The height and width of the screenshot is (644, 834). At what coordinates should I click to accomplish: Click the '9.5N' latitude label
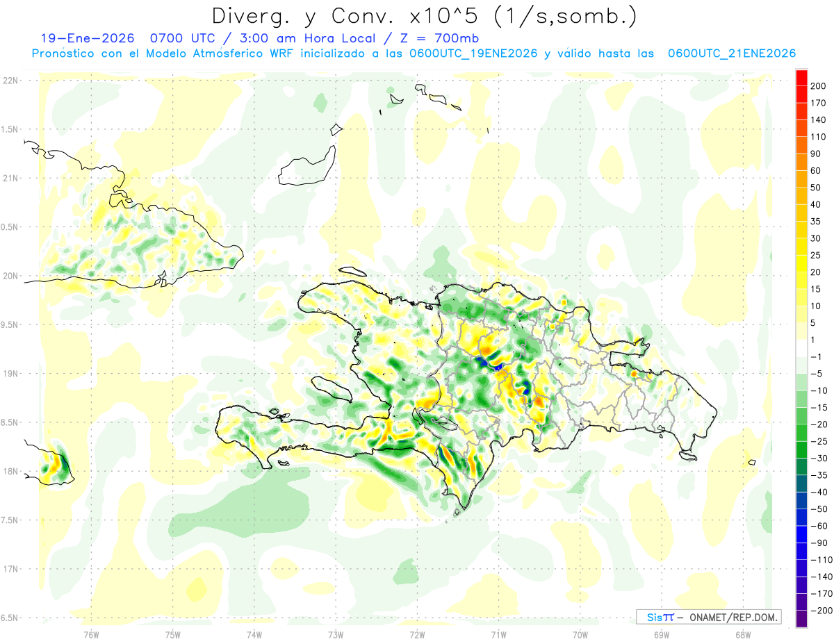pyautogui.click(x=10, y=324)
